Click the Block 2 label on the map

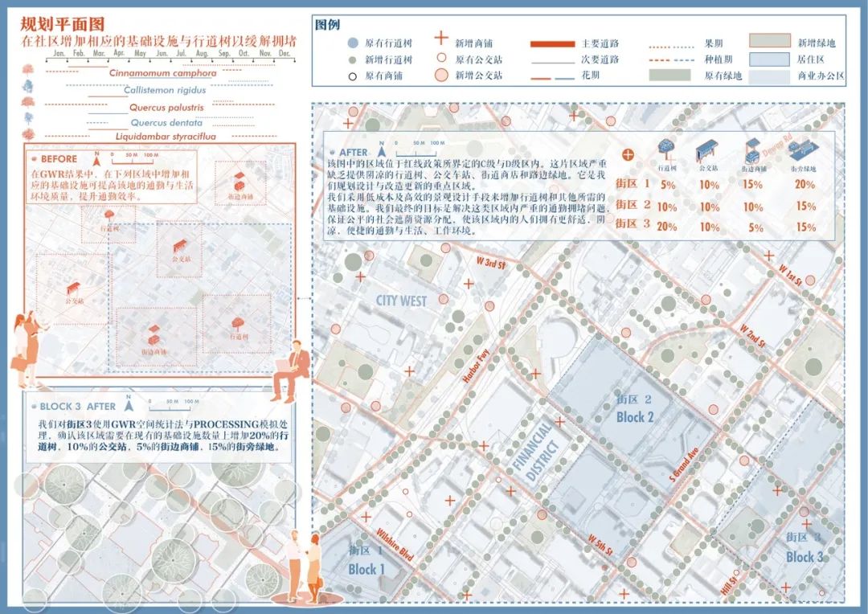(635, 417)
